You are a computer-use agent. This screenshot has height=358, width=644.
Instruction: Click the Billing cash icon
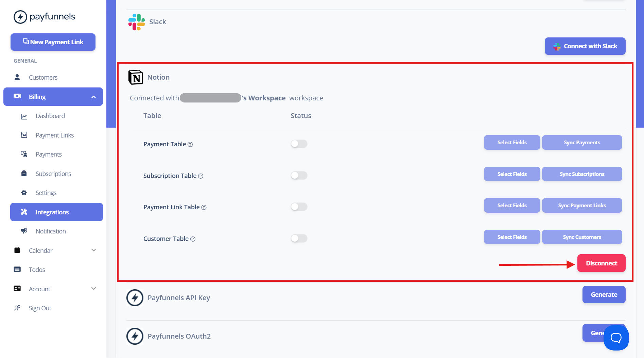tap(17, 96)
